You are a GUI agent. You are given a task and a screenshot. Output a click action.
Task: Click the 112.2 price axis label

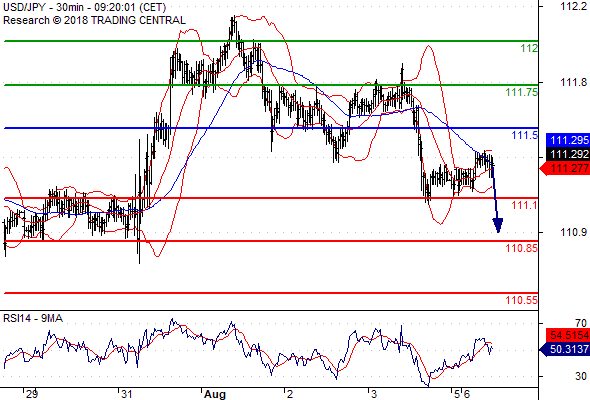click(x=573, y=6)
